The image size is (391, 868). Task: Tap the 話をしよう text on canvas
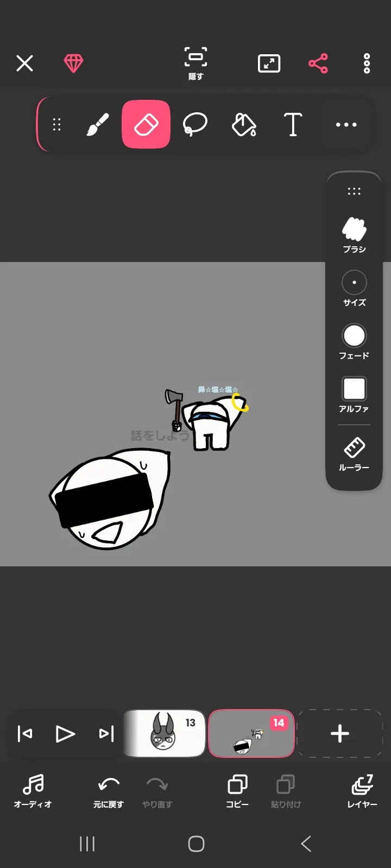[160, 436]
